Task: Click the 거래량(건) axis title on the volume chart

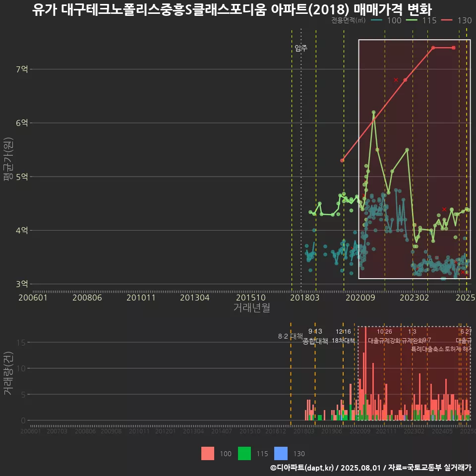Action: pos(8,373)
